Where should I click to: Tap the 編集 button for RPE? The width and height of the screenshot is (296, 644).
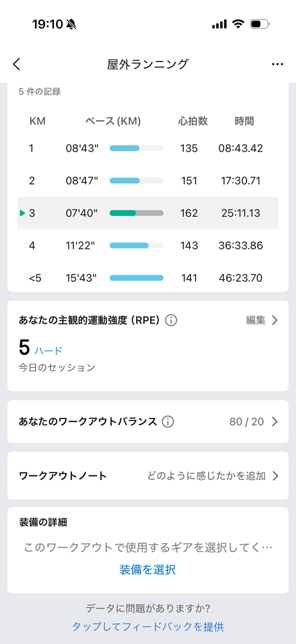(x=256, y=320)
